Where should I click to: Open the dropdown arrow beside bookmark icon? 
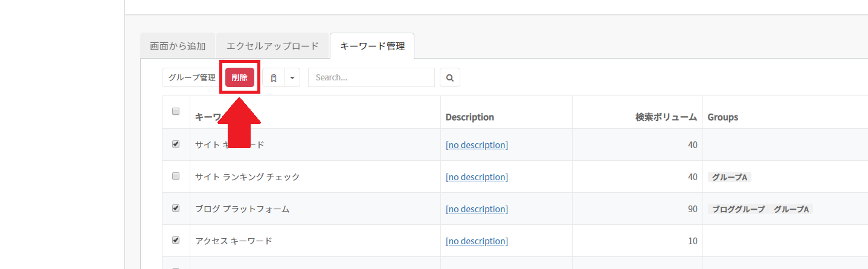(292, 77)
